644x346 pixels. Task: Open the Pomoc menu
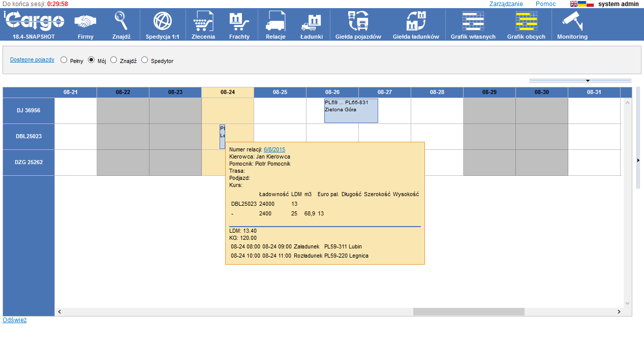tap(545, 4)
